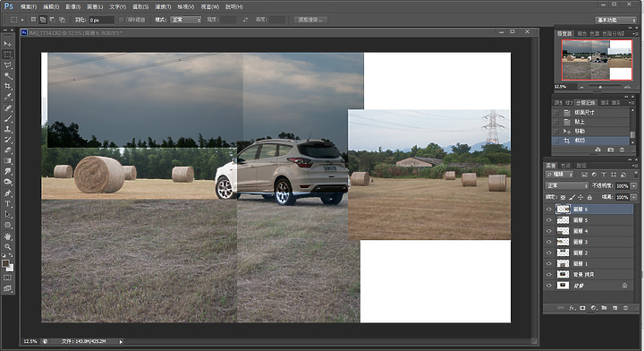Change screen mode icon in toolbox
644x351 pixels.
(8, 288)
